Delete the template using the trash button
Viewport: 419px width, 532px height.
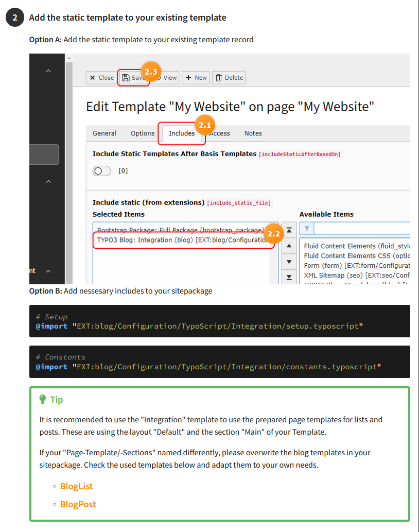tap(229, 78)
